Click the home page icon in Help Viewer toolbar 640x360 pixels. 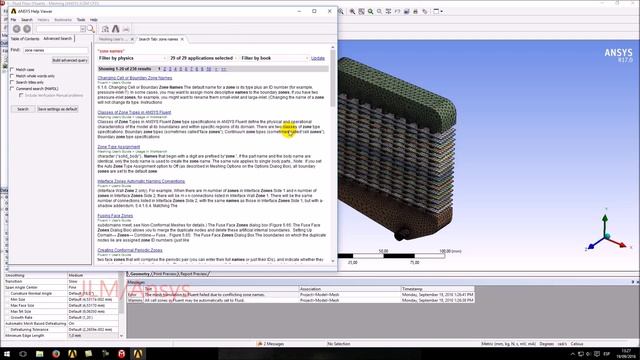pos(105,29)
